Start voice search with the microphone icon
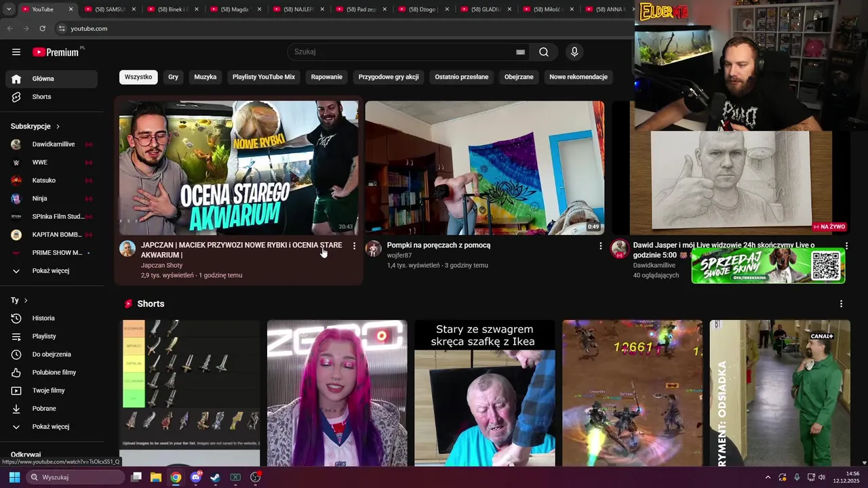 pyautogui.click(x=574, y=52)
